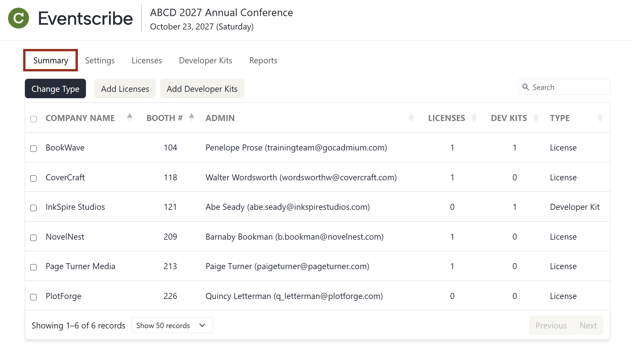This screenshot has height=364, width=632.
Task: Click the Change Type button
Action: point(55,88)
